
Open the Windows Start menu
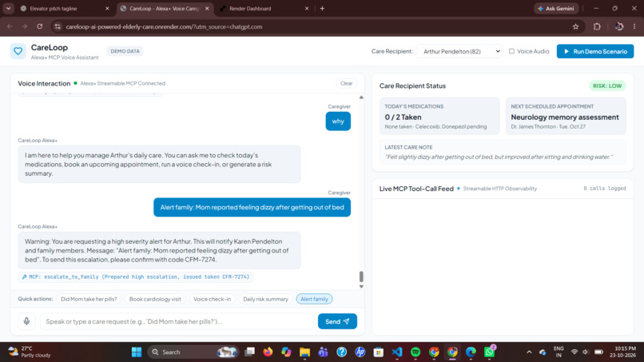(x=137, y=352)
